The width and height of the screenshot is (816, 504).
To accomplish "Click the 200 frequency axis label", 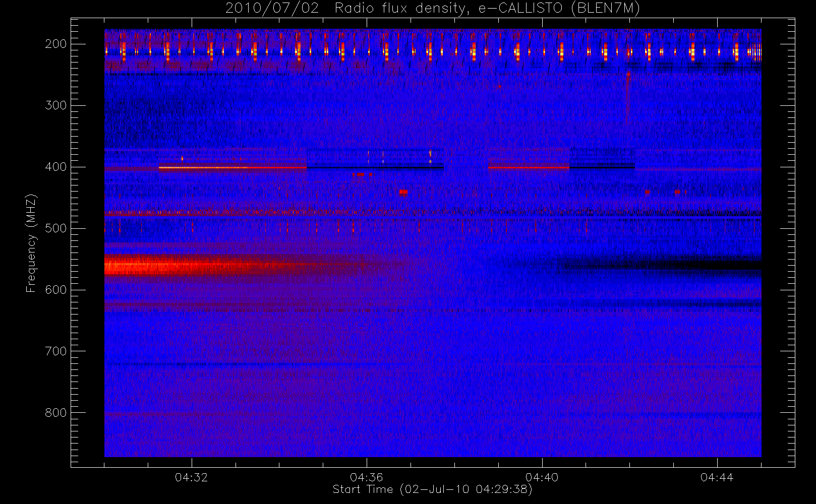I will click(x=56, y=44).
